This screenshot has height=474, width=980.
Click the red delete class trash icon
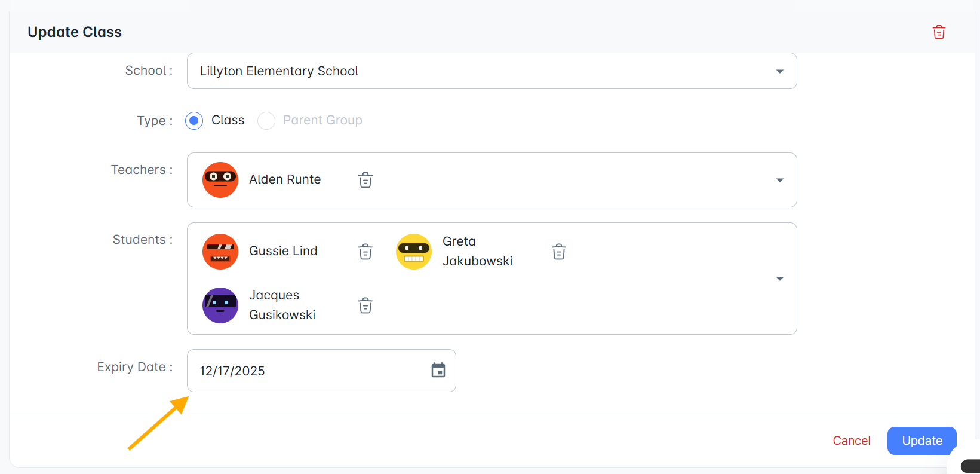pyautogui.click(x=939, y=32)
